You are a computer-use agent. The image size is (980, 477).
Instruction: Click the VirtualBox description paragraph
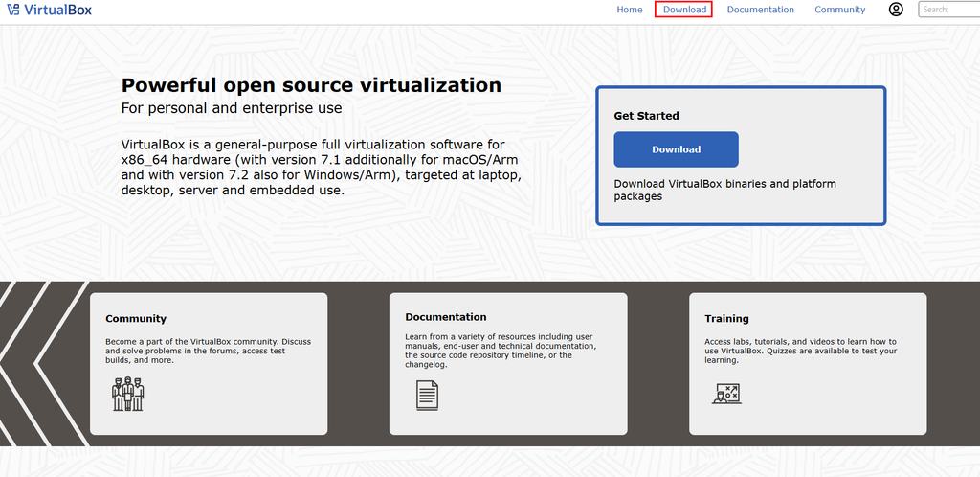(322, 167)
